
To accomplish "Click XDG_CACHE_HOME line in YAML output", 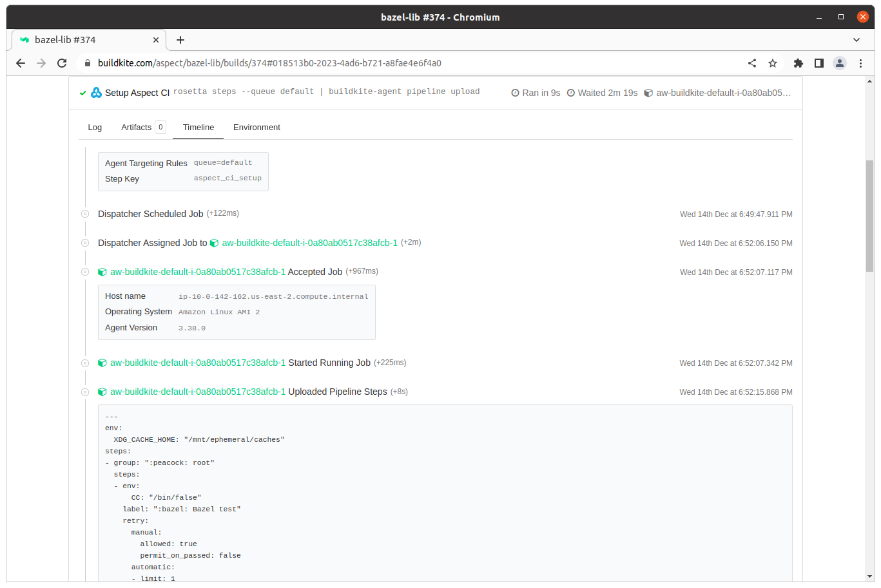I will click(199, 440).
